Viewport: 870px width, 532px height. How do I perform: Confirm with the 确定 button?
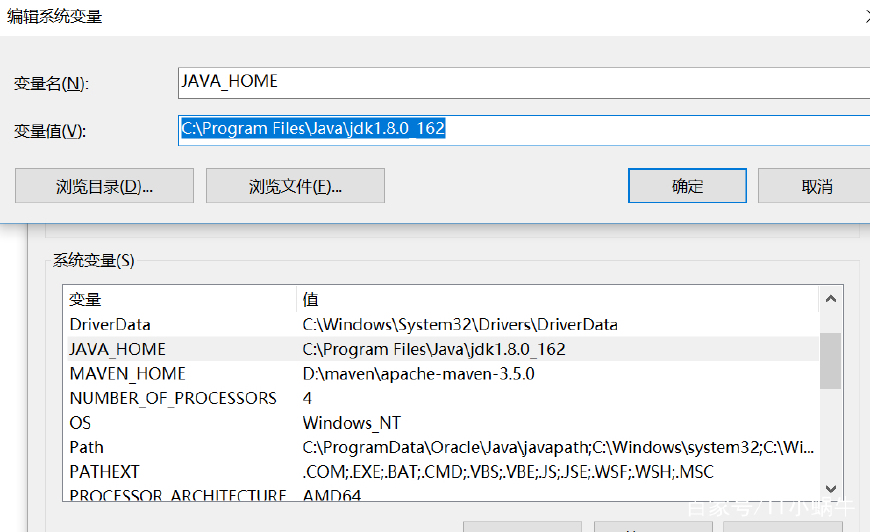[687, 186]
